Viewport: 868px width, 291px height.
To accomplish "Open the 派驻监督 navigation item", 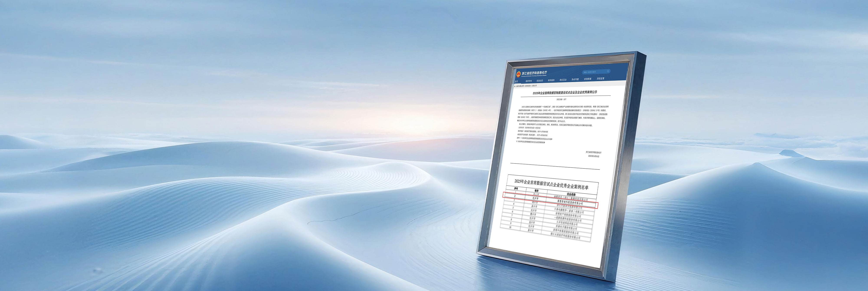I will tap(601, 78).
